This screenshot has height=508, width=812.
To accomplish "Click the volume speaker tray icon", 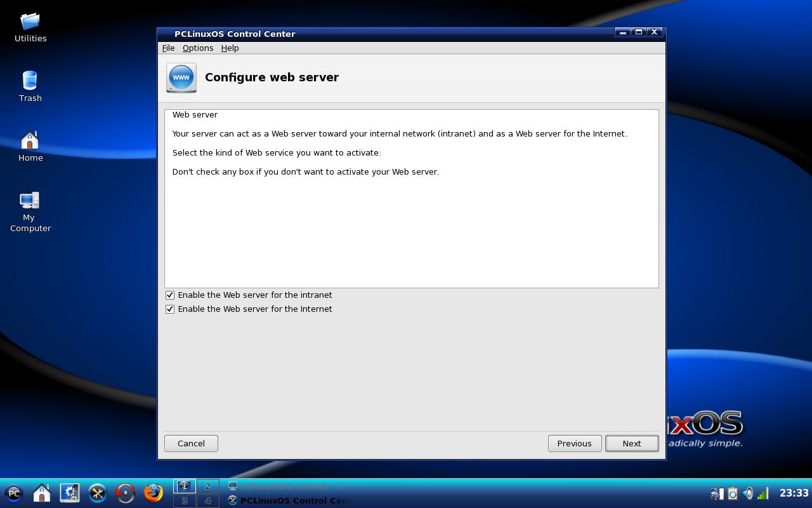I will (x=748, y=493).
